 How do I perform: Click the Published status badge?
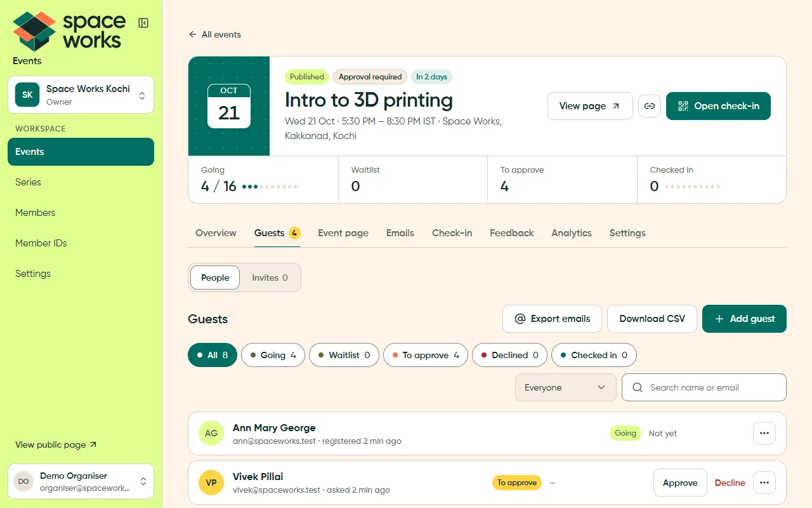tap(307, 77)
